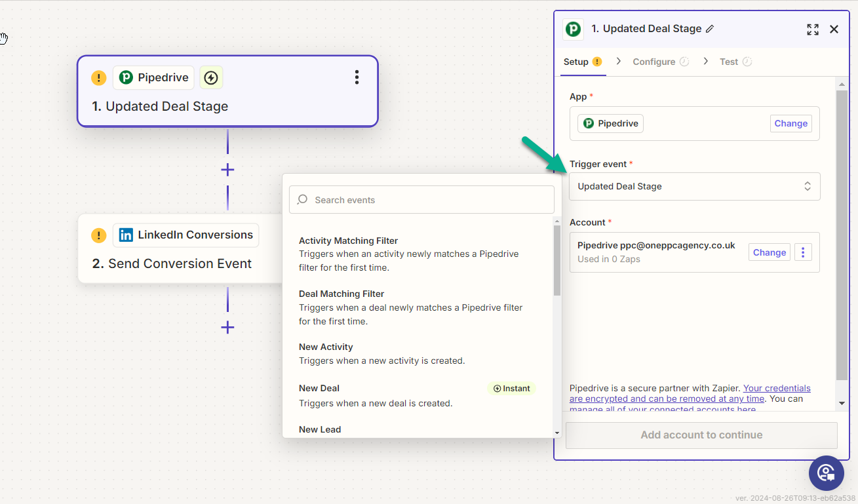Select the Updated Deal Stage step card
858x504 pixels.
pyautogui.click(x=227, y=91)
